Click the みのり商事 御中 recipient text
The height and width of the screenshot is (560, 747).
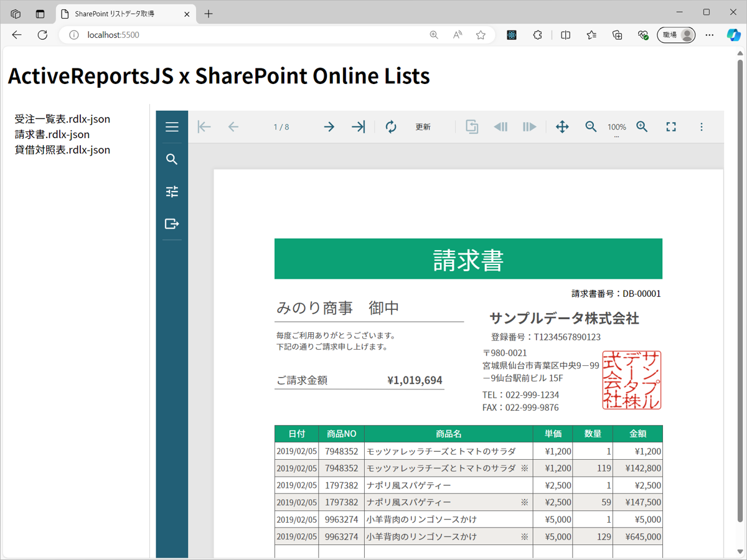pyautogui.click(x=338, y=308)
